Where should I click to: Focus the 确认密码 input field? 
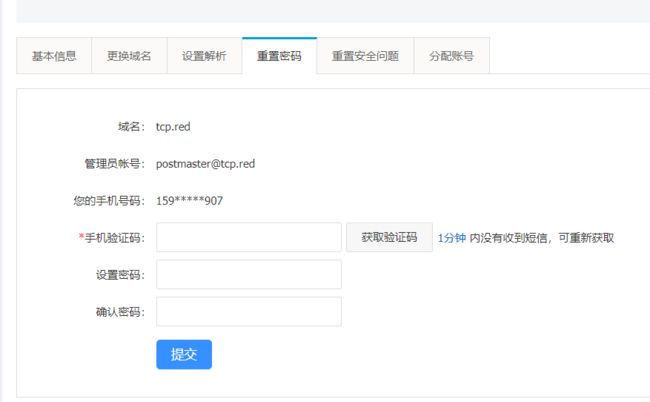(249, 311)
